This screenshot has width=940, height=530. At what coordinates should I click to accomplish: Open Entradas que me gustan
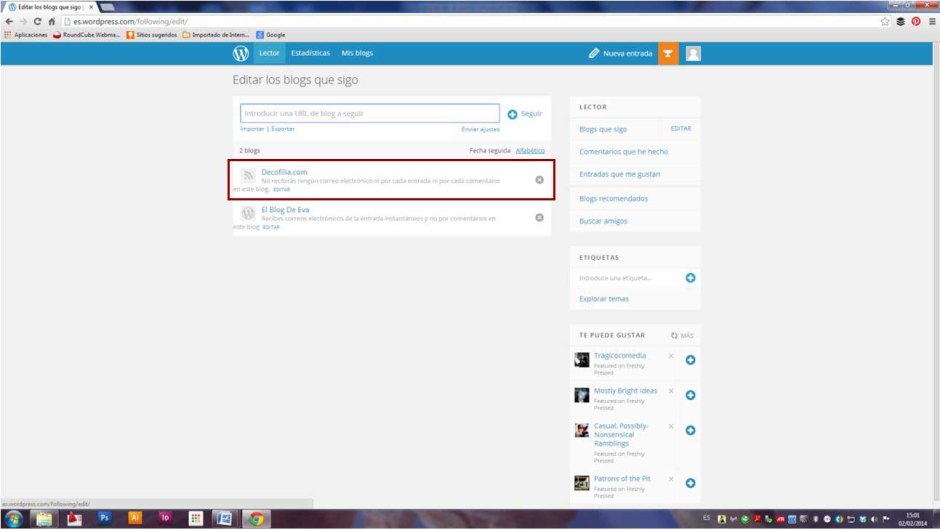tap(619, 174)
